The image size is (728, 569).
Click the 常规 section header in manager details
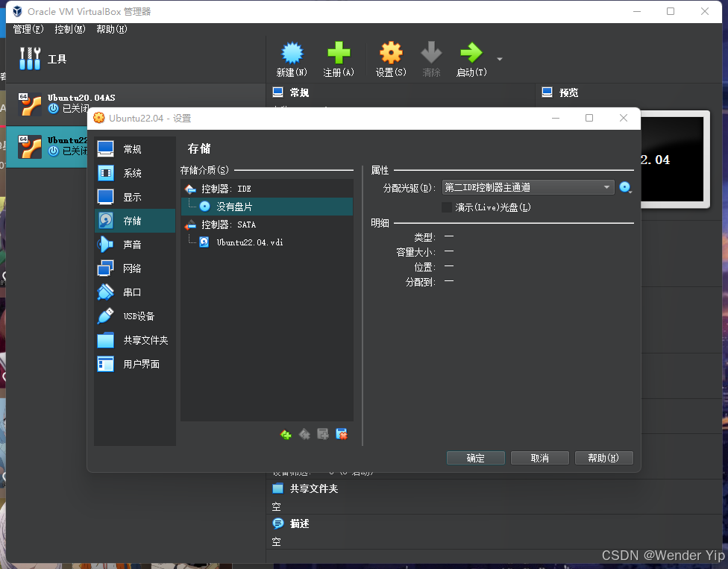(299, 92)
